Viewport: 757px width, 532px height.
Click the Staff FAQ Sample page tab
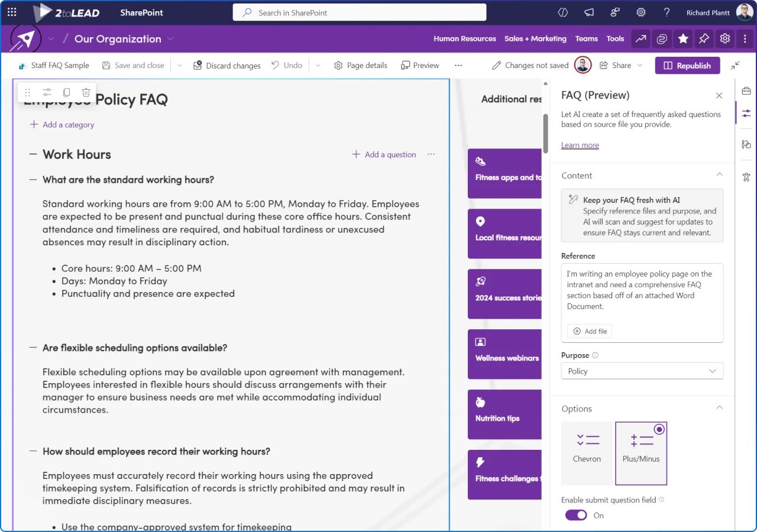click(x=54, y=66)
